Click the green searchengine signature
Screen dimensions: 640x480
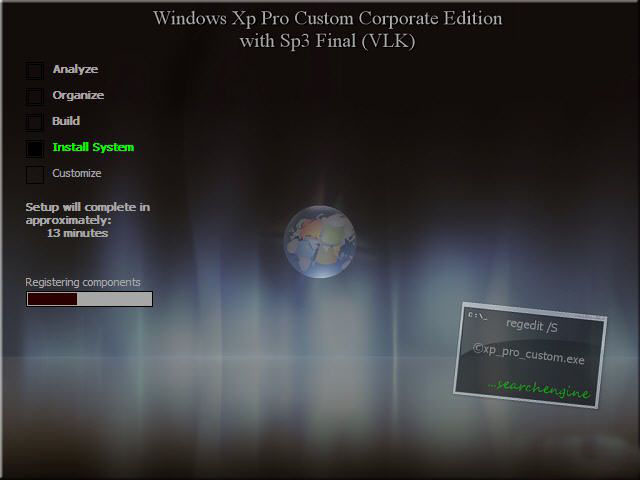click(x=539, y=389)
